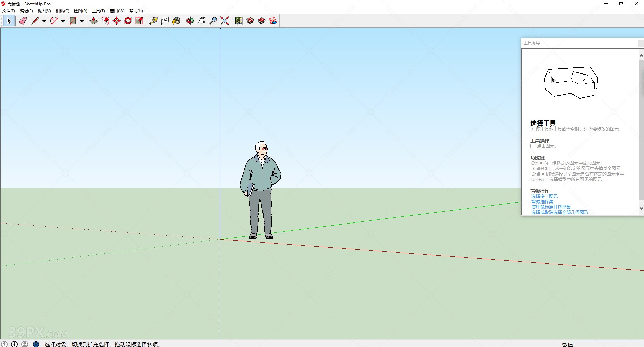Open the 选择多个图元 help link
The image size is (644, 347).
pos(544,196)
